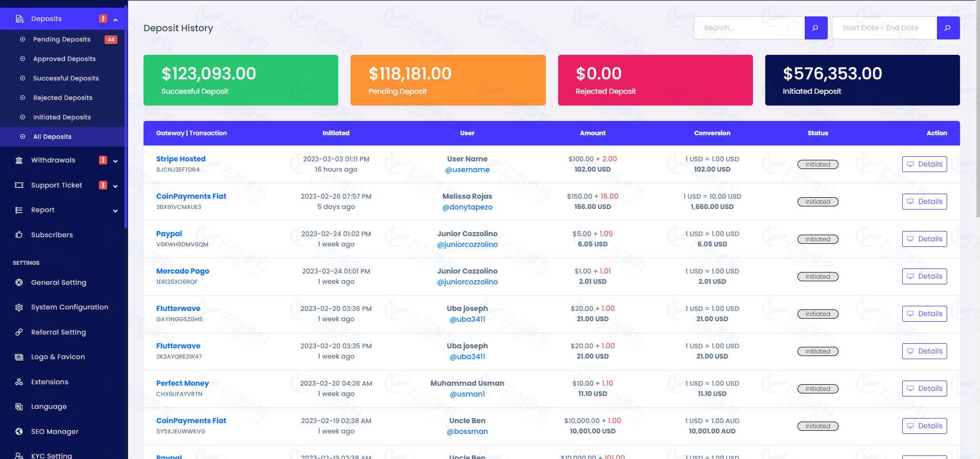Click the red alert badge on Deposits
Screen dimensions: 980x459
(x=103, y=18)
